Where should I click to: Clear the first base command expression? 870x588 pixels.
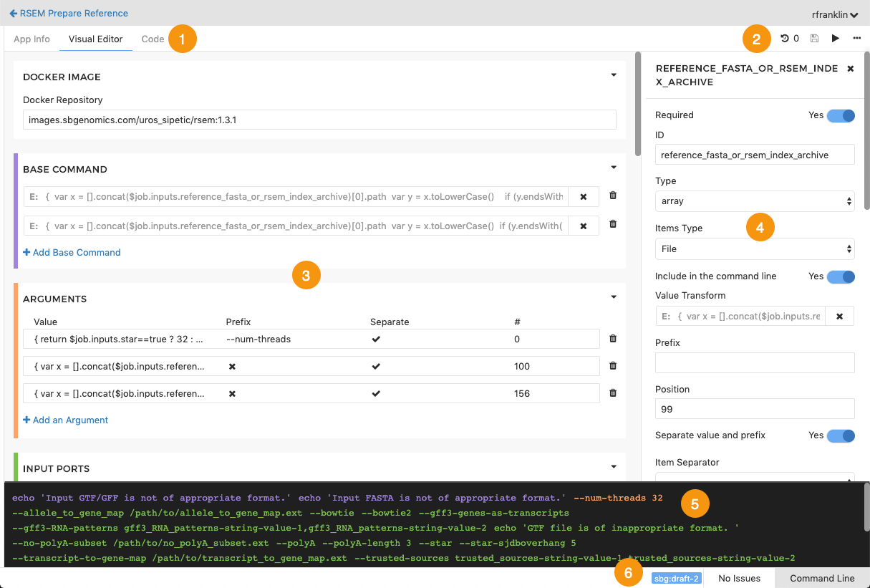click(x=584, y=196)
